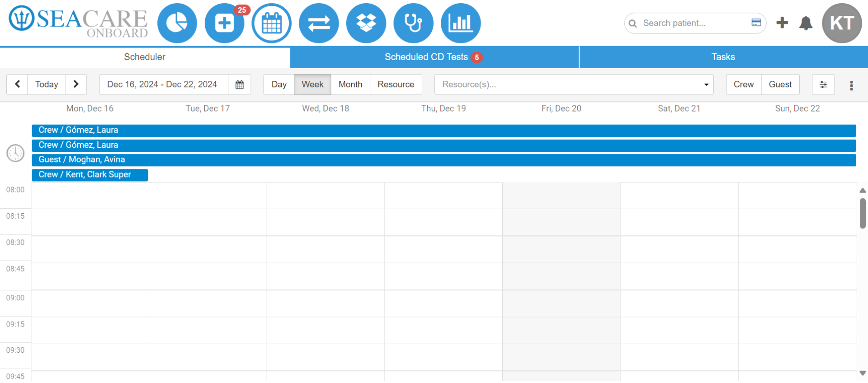Image resolution: width=868 pixels, height=383 pixels.
Task: Click the Tue, Dec 17 column header
Action: (208, 108)
